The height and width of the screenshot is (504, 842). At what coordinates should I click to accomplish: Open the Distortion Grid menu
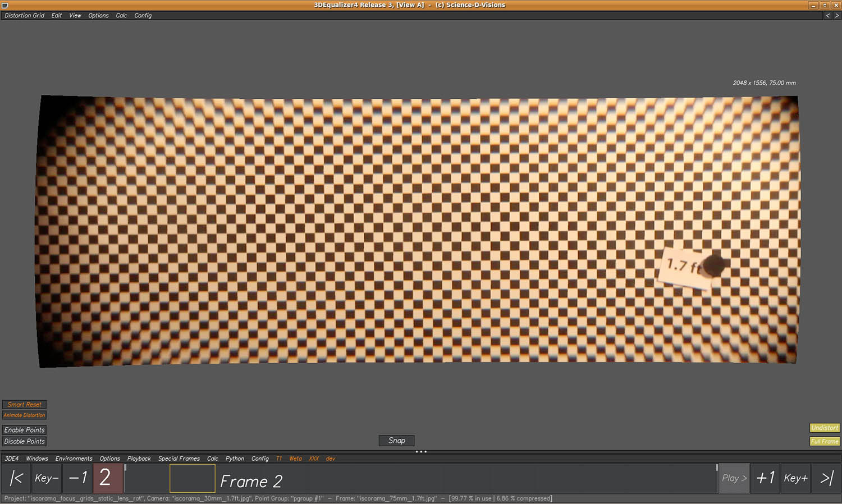coord(24,16)
